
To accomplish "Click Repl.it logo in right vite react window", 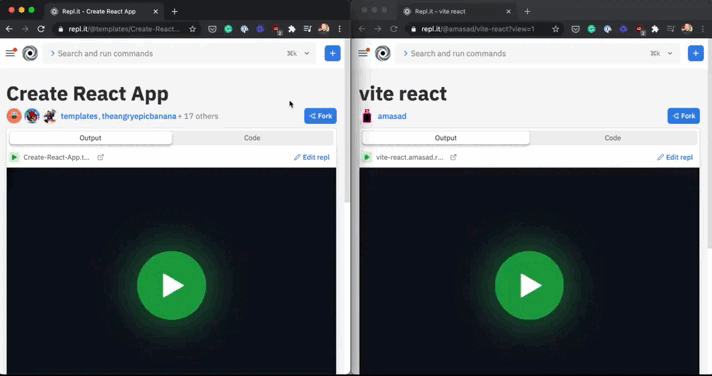I will 383,53.
